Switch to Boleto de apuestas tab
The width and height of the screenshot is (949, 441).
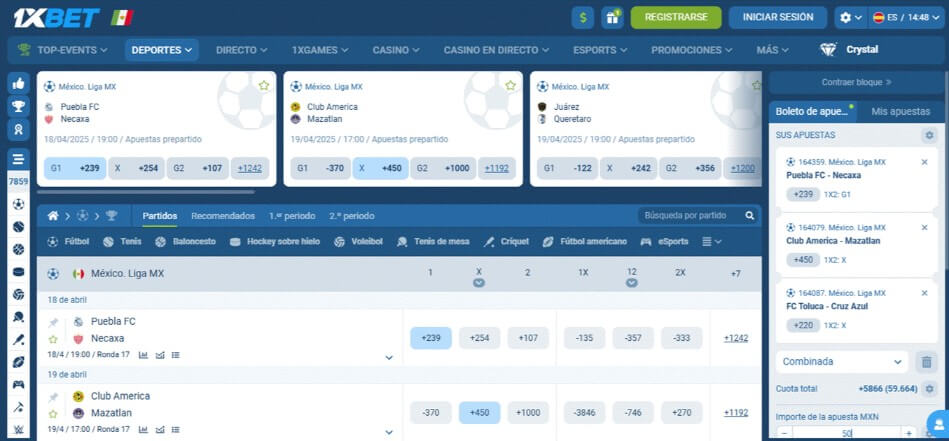point(813,111)
